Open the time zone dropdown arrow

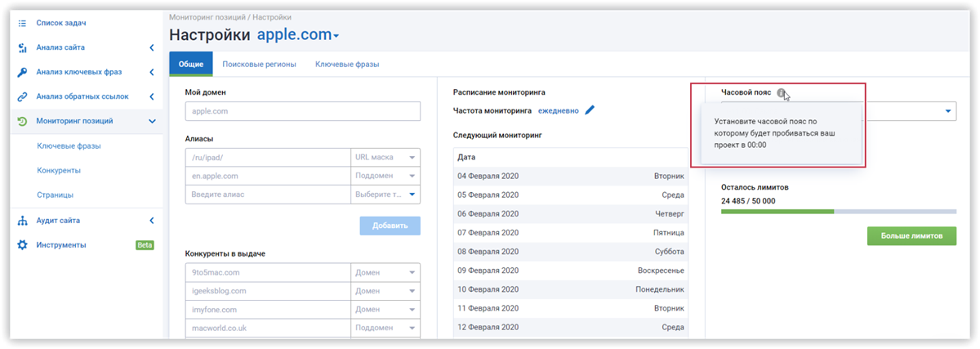point(948,111)
